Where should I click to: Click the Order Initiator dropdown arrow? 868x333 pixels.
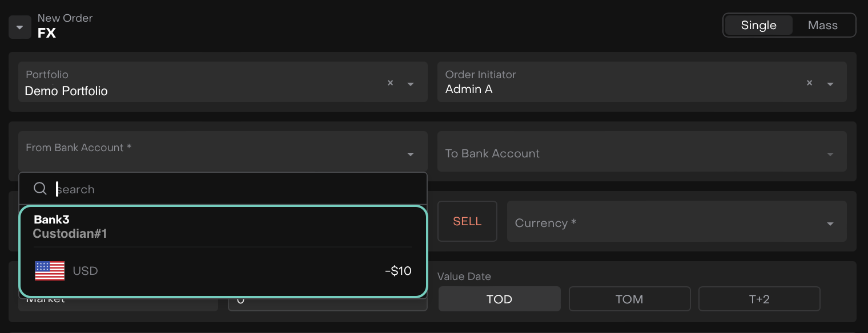tap(830, 84)
